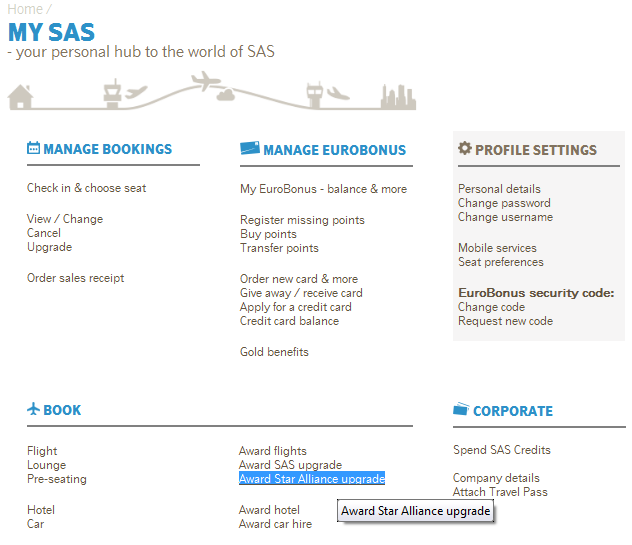
Task: Click the airplane icon beside Book
Action: [33, 409]
